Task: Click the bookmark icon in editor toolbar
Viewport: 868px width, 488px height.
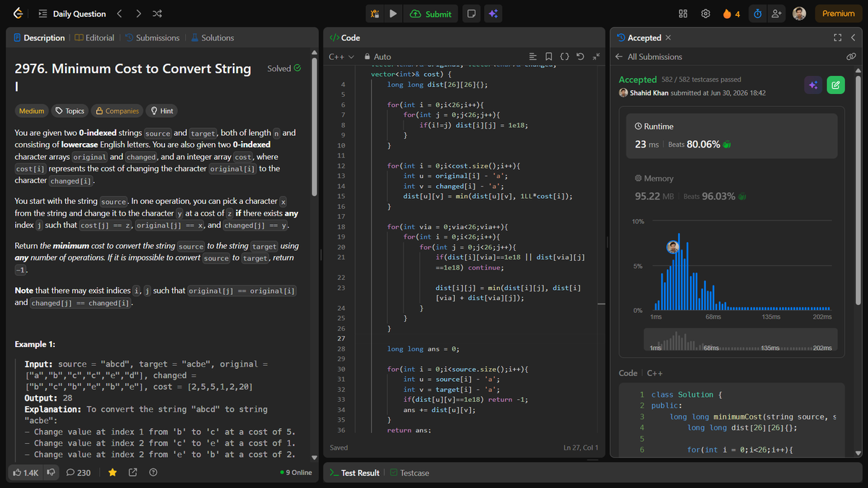Action: click(549, 56)
